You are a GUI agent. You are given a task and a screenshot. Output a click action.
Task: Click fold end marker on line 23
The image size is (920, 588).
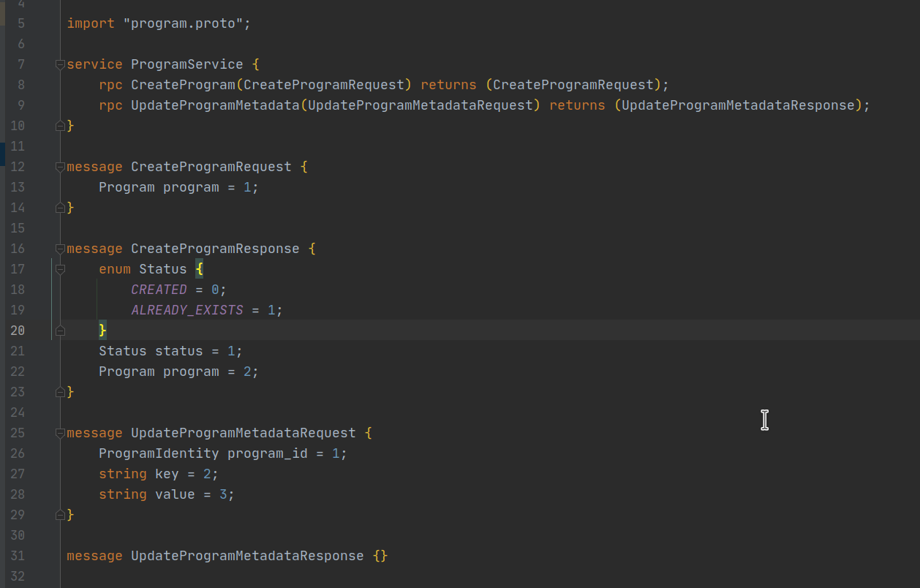pos(60,392)
